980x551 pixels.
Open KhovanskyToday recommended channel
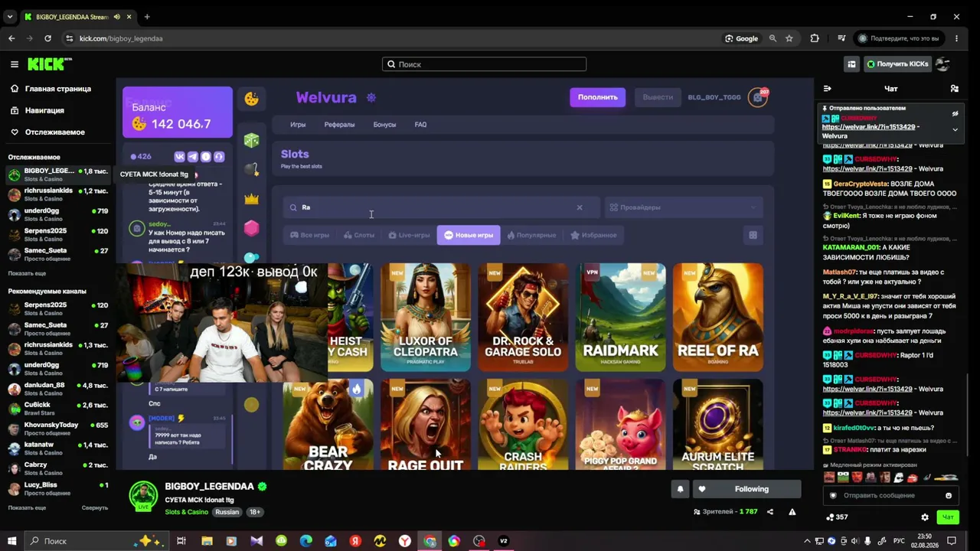(x=58, y=429)
